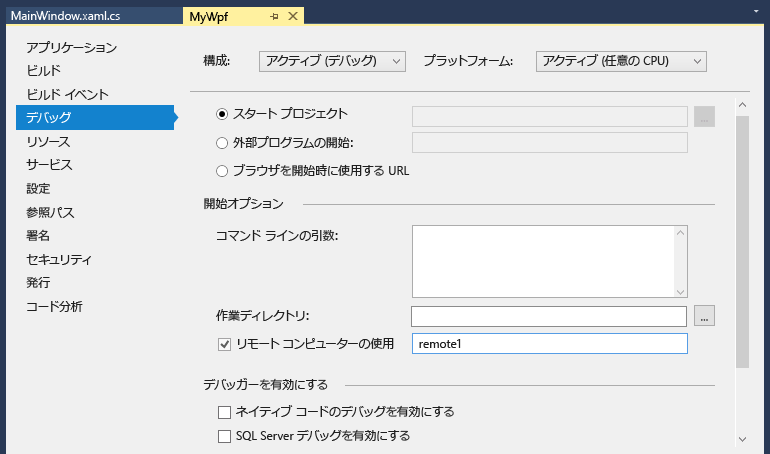This screenshot has width=770, height=454.
Task: Click the 開始オプション section heading
Action: tap(244, 203)
